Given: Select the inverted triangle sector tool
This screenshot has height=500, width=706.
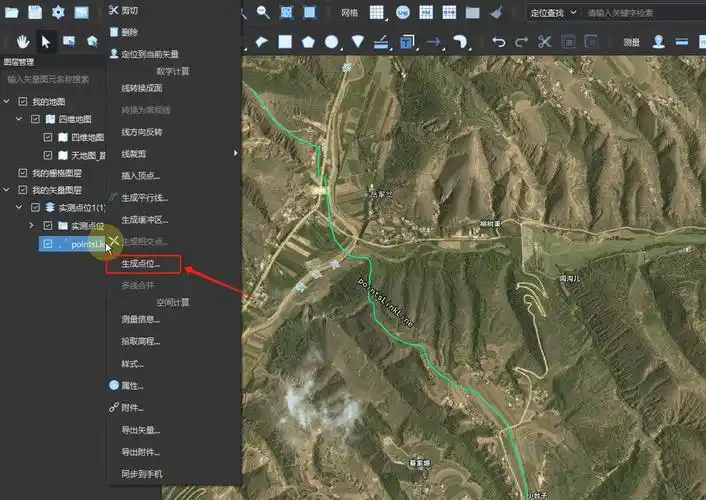Looking at the screenshot, I should pos(358,42).
